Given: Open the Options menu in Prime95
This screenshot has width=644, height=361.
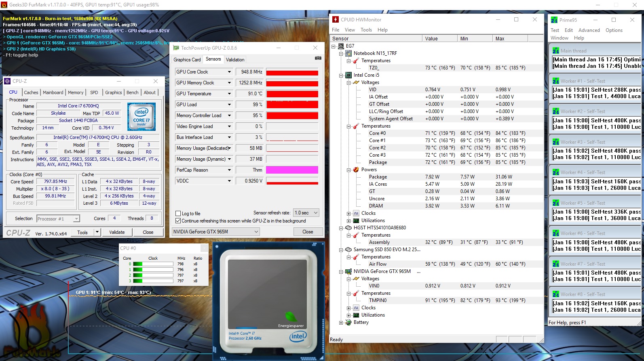Looking at the screenshot, I should click(x=614, y=30).
